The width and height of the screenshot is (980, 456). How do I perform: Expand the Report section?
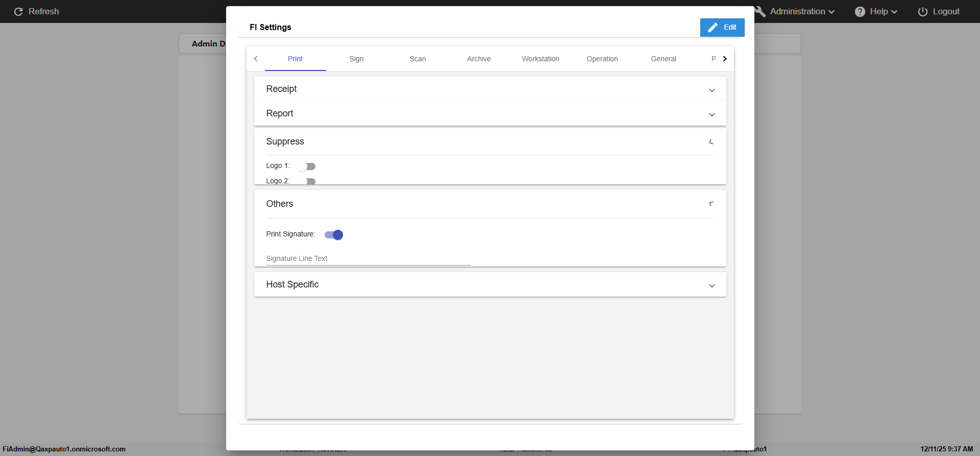point(712,115)
